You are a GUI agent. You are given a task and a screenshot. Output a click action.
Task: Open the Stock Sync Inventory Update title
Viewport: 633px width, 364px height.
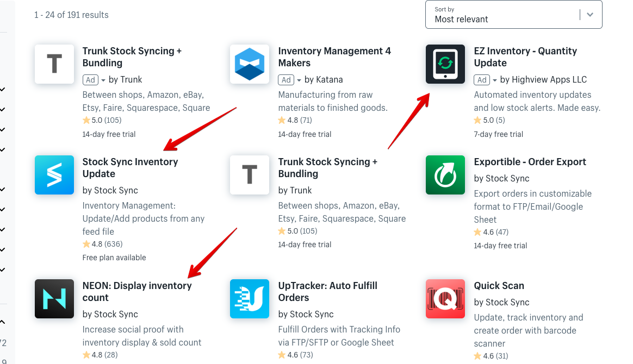click(130, 168)
